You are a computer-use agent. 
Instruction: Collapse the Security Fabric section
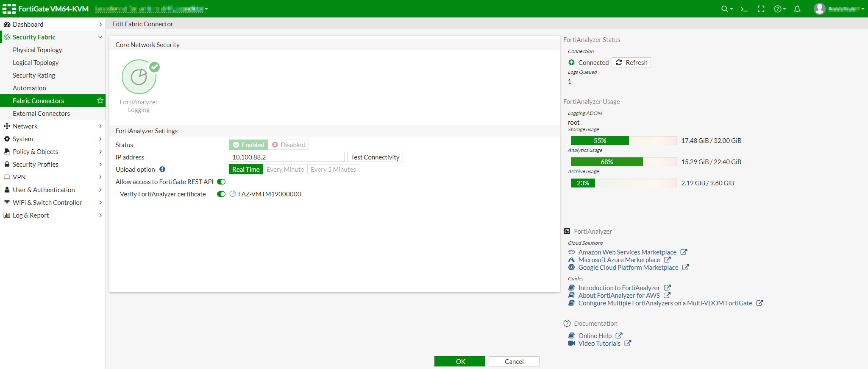coord(100,37)
